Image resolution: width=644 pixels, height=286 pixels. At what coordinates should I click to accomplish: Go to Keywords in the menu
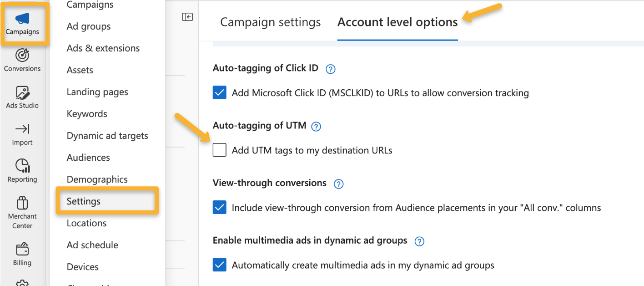coord(87,114)
